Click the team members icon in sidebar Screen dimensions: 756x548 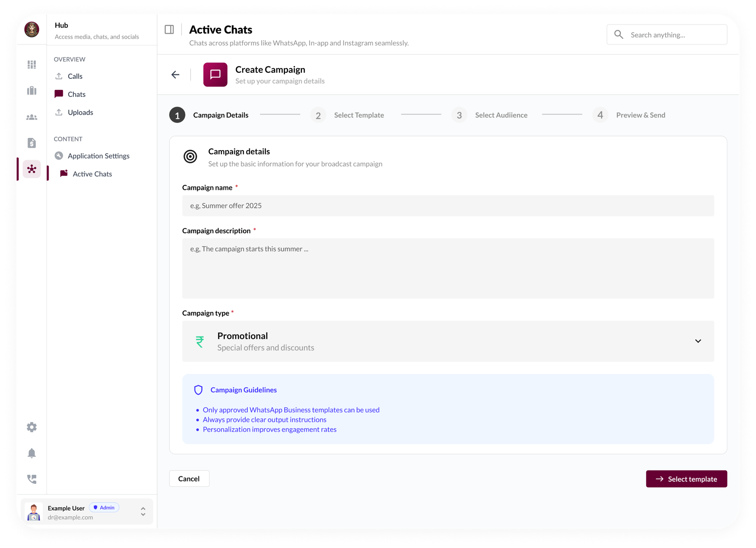[x=31, y=117]
